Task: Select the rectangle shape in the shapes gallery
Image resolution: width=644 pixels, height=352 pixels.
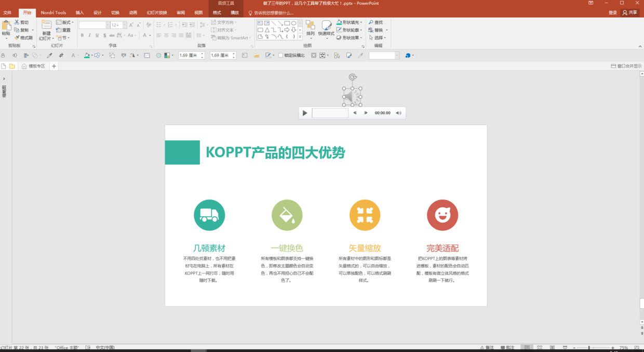Action: click(287, 23)
